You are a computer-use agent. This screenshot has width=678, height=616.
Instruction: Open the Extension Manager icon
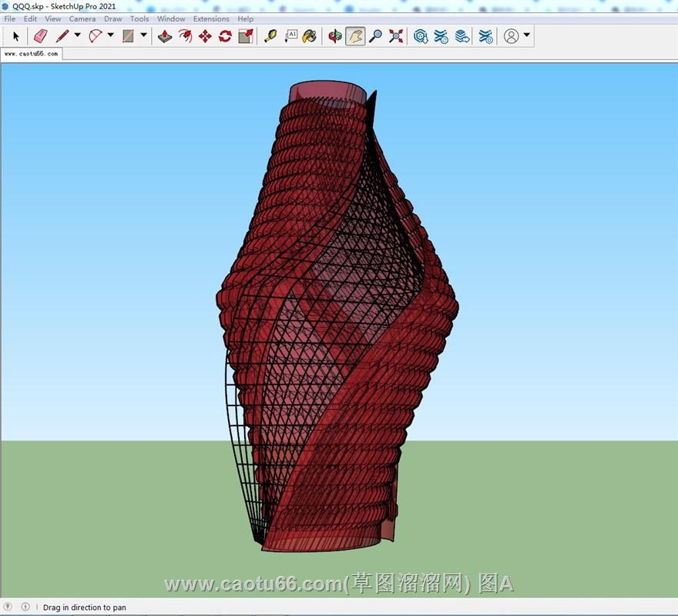(x=485, y=36)
